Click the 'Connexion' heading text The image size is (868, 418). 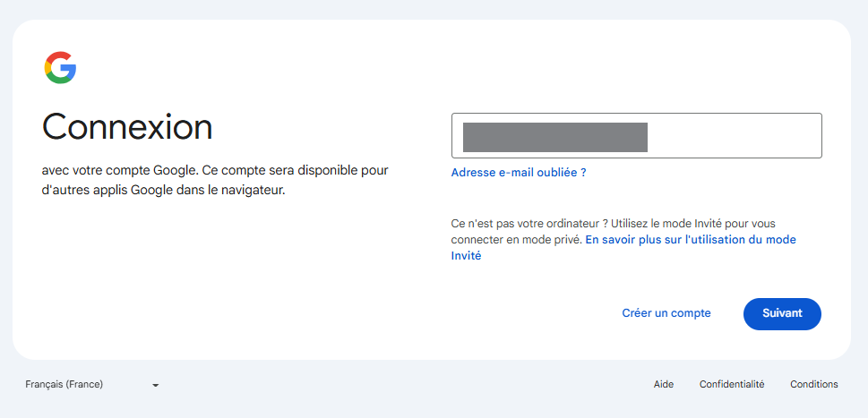point(127,126)
